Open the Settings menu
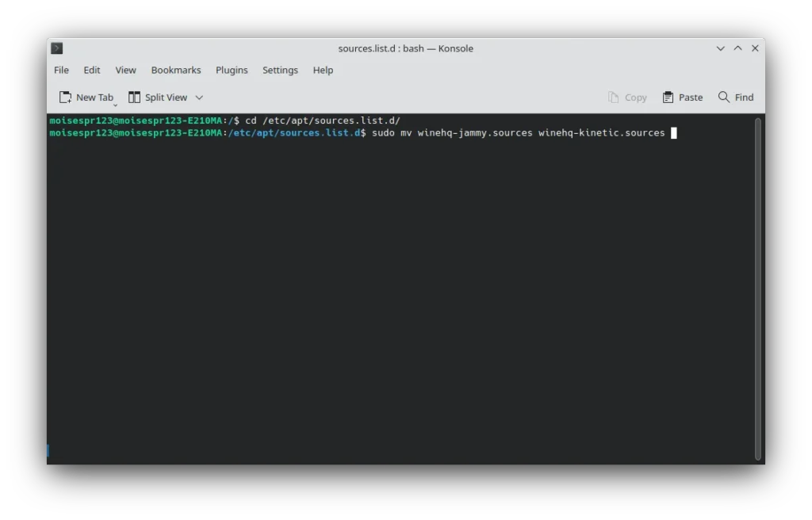This screenshot has height=520, width=812. click(280, 70)
